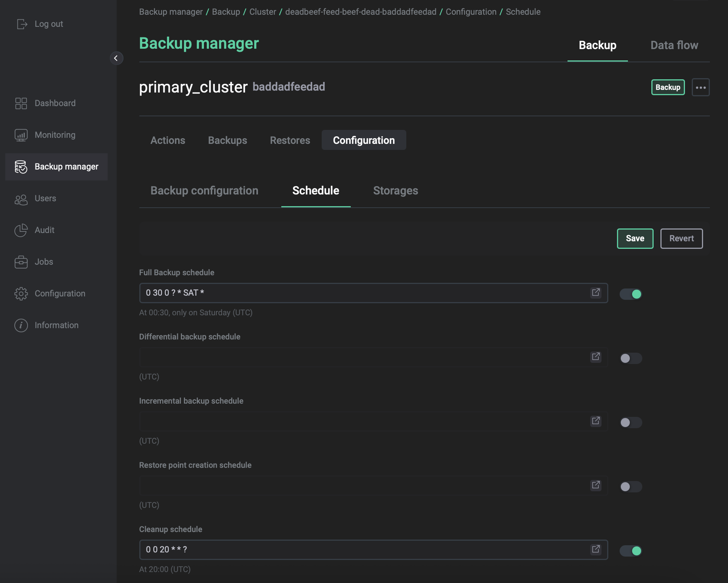Enable the Incremental backup schedule toggle
Screen dimensions: 728x583
630,423
